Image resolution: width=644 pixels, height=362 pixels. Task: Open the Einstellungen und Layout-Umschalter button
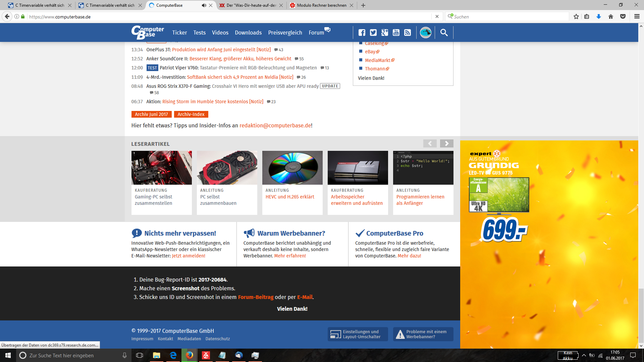click(358, 334)
